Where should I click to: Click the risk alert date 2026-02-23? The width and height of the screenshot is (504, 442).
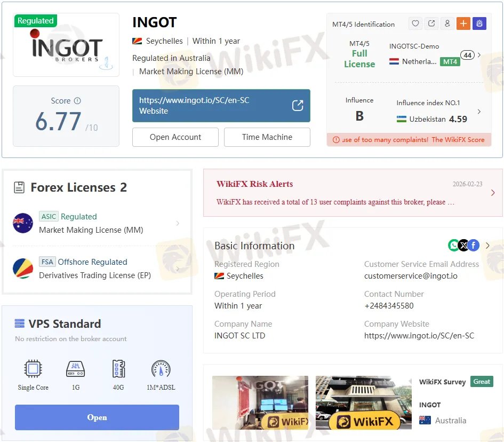point(467,184)
